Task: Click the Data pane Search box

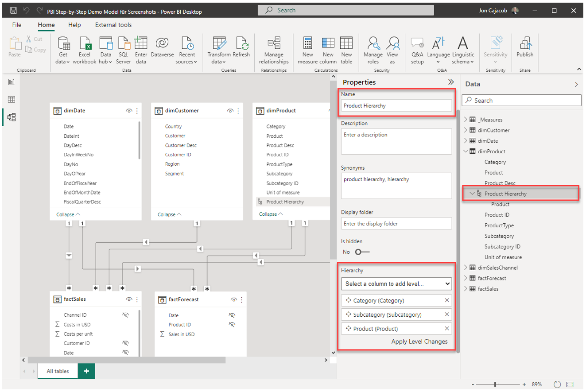Action: 521,101
